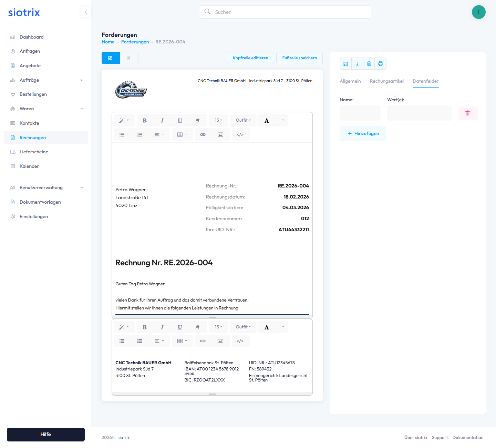Click the download invoice icon
The height and width of the screenshot is (448, 496).
coord(357,64)
